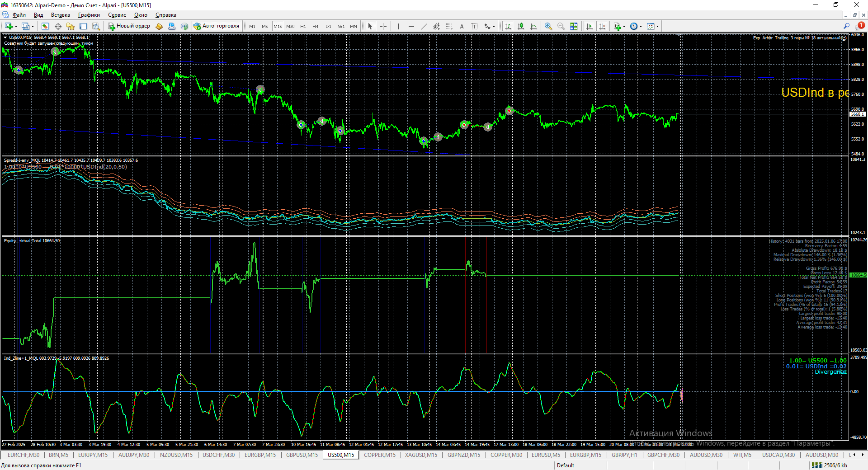868x470 pixels.
Task: Toggle chart auto-scroll
Action: pos(590,26)
